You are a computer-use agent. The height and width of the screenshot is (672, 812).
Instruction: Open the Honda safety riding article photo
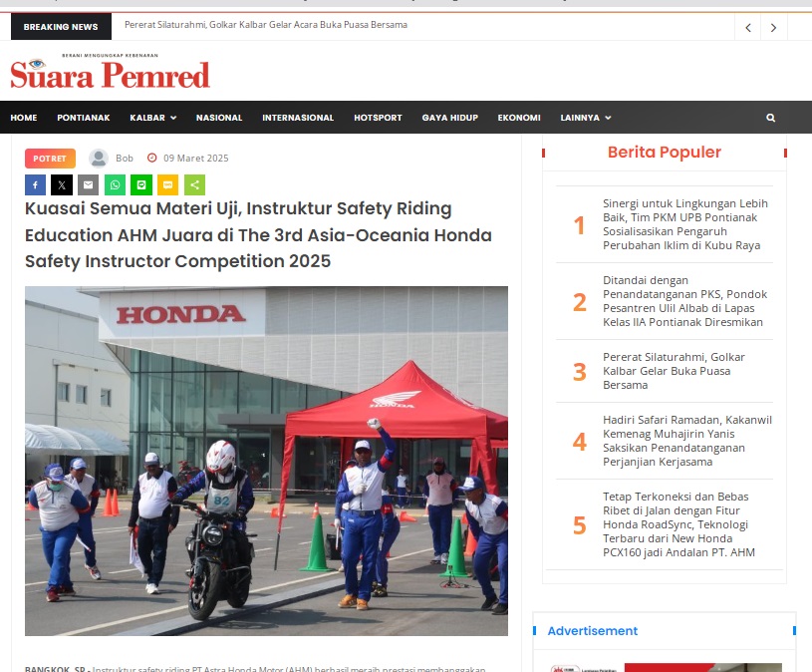point(266,461)
